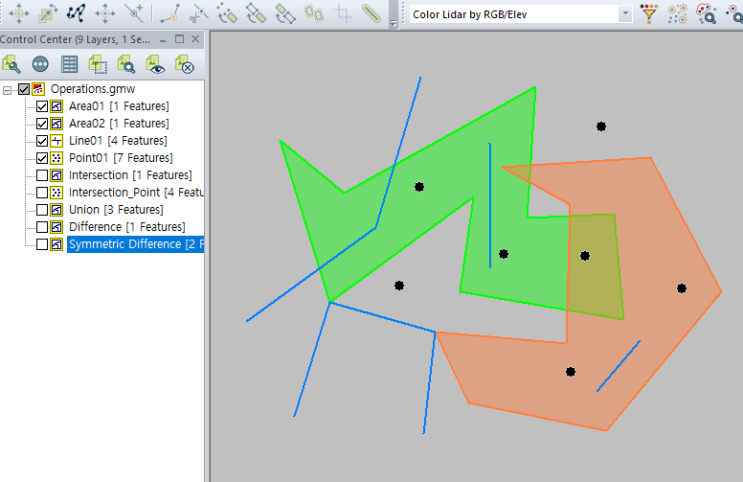Select the Intersection [1 Features] layer
743x482 pixels.
[130, 175]
